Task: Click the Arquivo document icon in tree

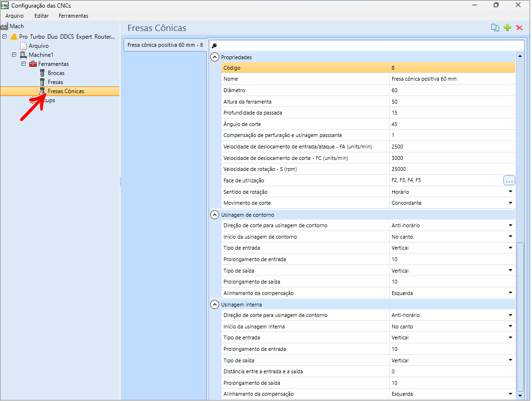Action: coord(23,45)
